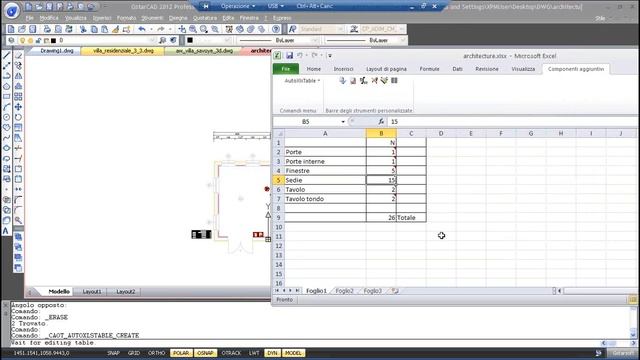Toggle SNAP in the status bar

tap(113, 353)
